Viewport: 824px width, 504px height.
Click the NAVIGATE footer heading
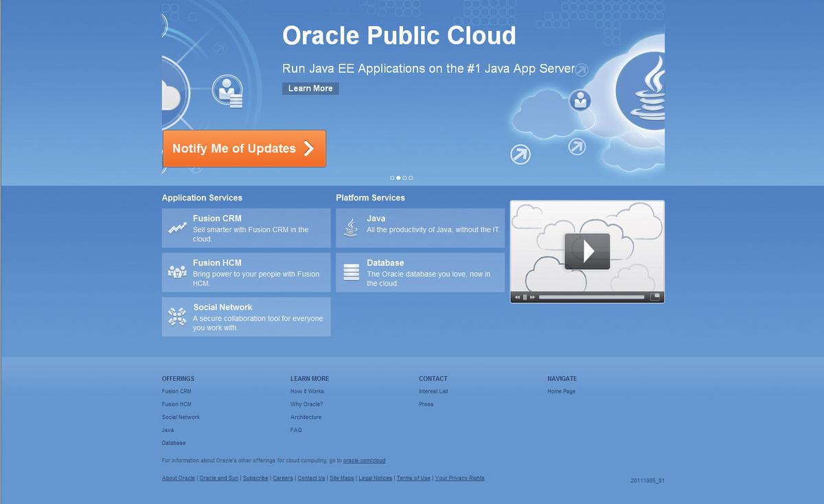click(x=562, y=378)
